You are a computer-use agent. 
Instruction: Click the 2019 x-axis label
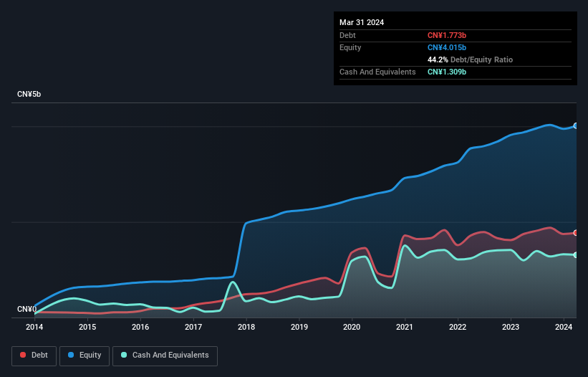point(299,327)
